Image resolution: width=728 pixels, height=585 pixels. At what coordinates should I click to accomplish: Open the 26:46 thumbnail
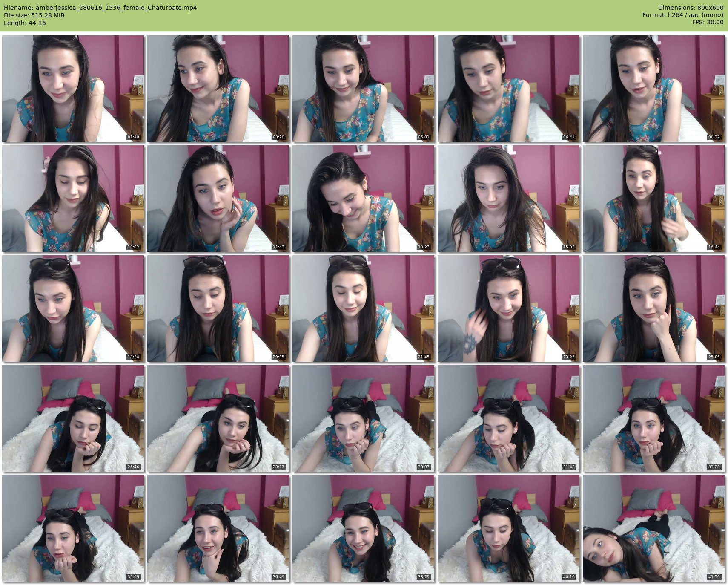coord(73,418)
